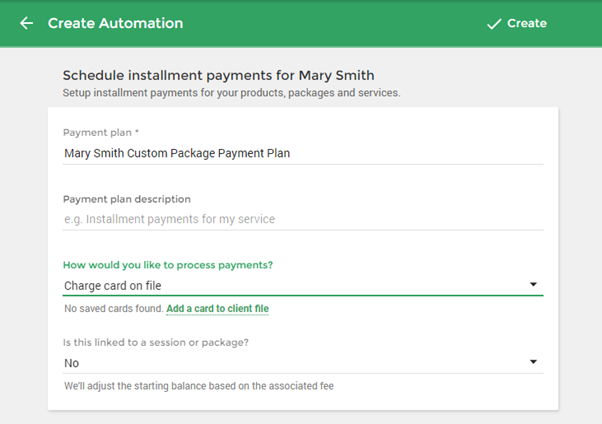The image size is (602, 424).
Task: Click the Mary Smith Custom Package Payment Plan text
Action: click(177, 153)
